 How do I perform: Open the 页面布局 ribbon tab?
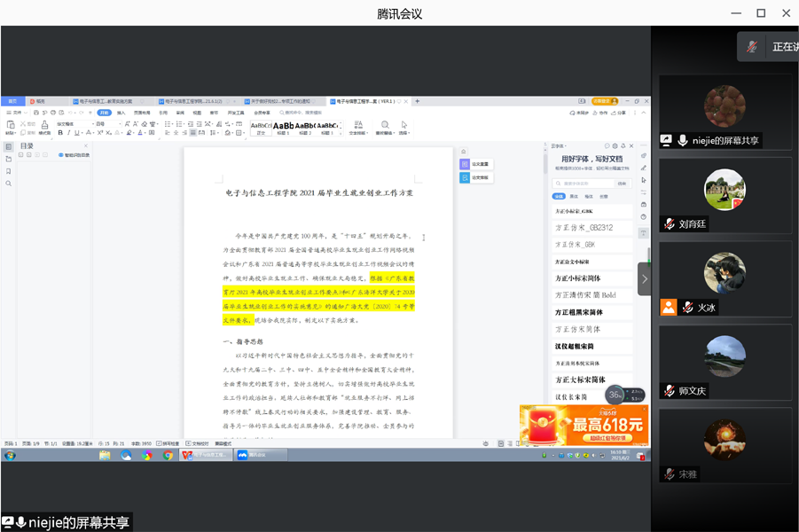(142, 113)
